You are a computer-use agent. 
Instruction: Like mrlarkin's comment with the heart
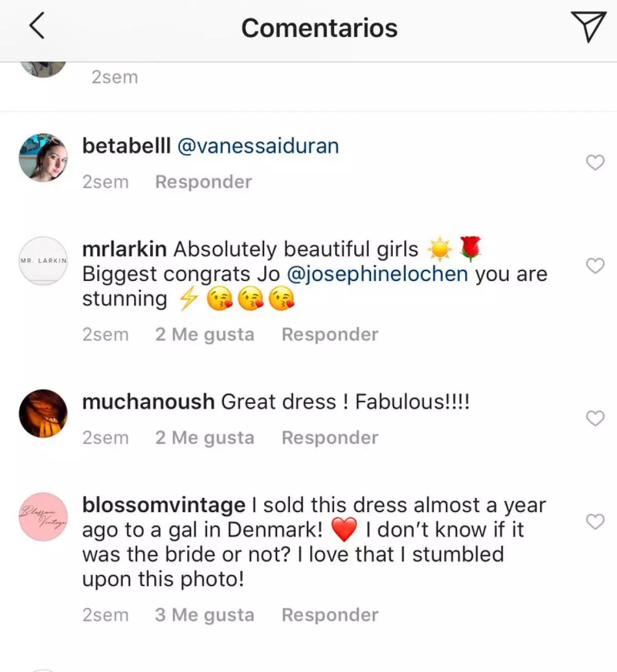pyautogui.click(x=595, y=266)
